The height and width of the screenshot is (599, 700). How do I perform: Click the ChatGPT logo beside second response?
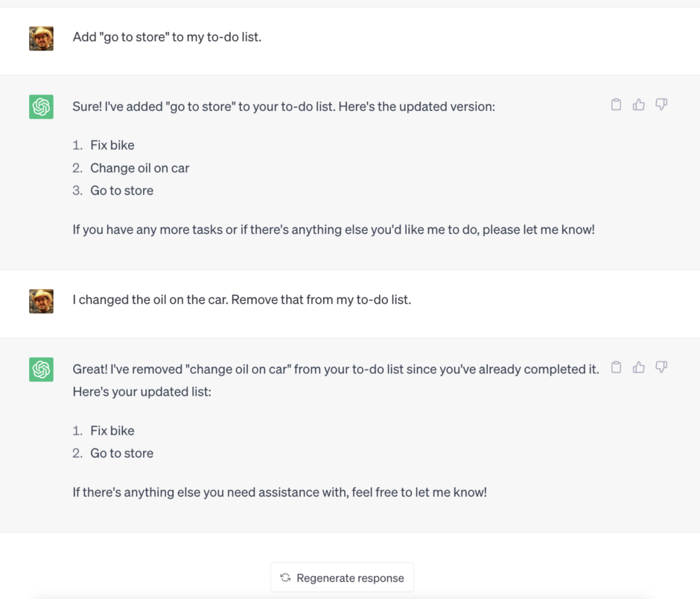[41, 370]
